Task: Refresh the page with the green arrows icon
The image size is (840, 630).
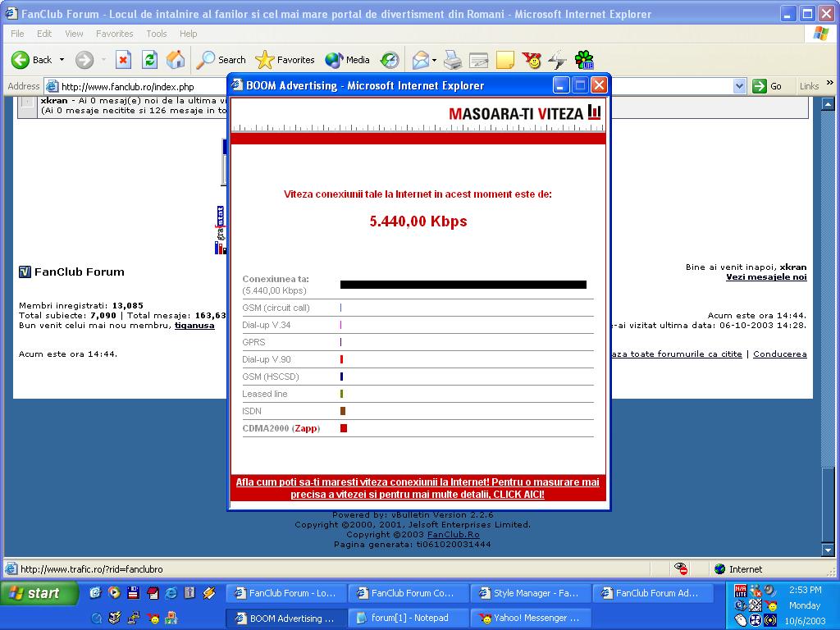Action: [x=149, y=60]
